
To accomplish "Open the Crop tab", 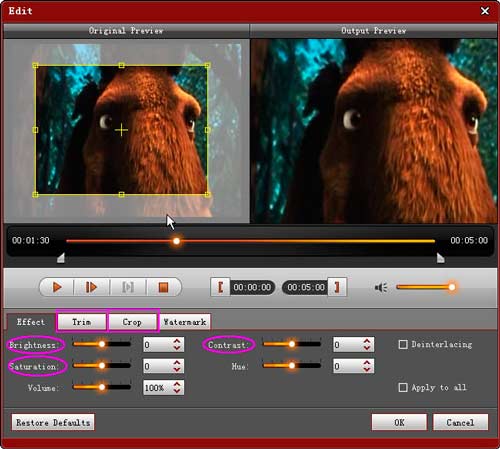I will (x=132, y=322).
